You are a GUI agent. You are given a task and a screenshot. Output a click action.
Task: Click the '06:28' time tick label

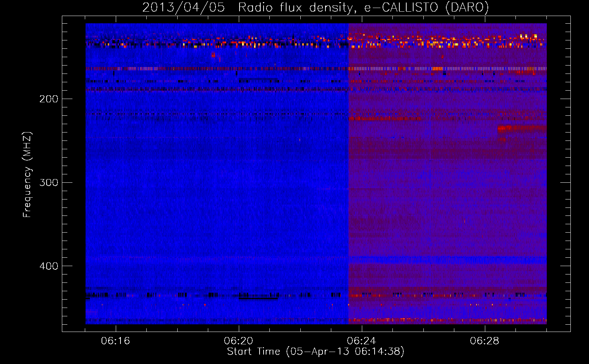485,341
